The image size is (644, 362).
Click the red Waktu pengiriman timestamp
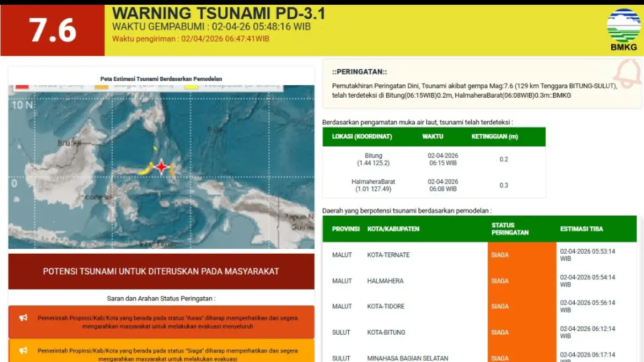coord(191,39)
